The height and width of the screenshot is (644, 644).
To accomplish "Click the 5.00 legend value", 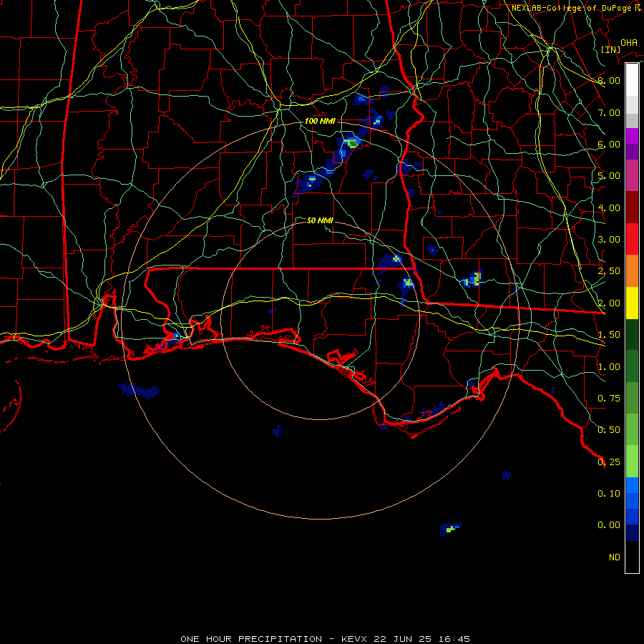I will click(609, 176).
